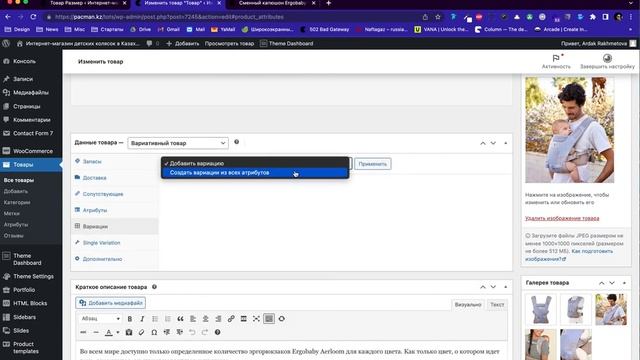Collapse the Данные товара panel
Image resolution: width=640 pixels, height=360 pixels.
point(505,143)
